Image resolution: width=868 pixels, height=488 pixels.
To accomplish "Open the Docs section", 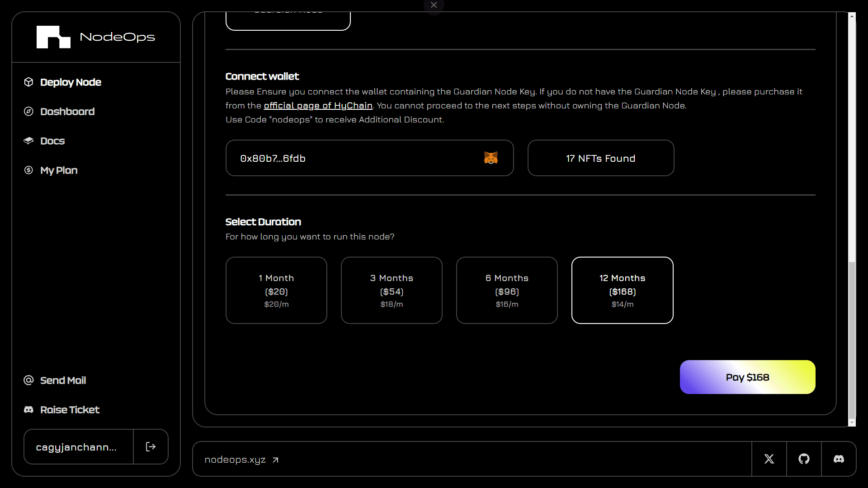I will 52,141.
